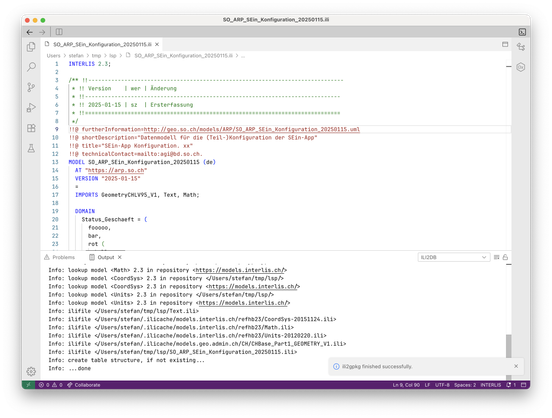
Task: Open the https://arp.so.ch link on line 14
Action: pyautogui.click(x=116, y=170)
